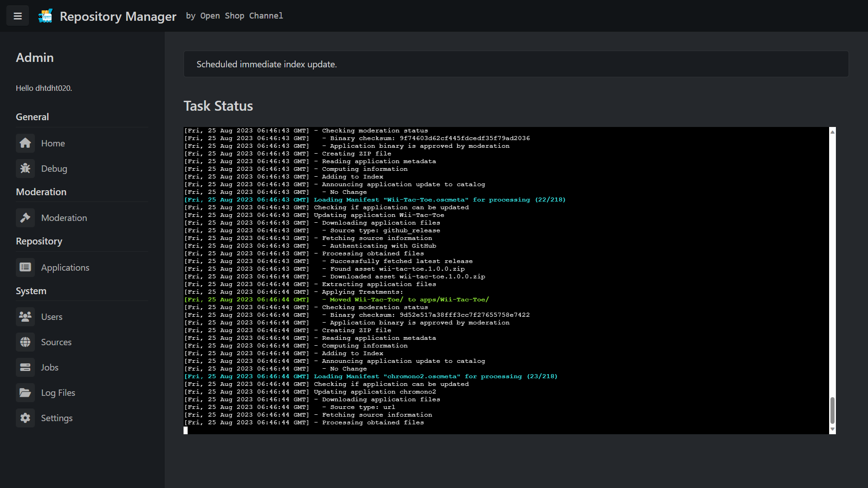Image resolution: width=868 pixels, height=488 pixels.
Task: Click the Applications list icon
Action: (25, 267)
